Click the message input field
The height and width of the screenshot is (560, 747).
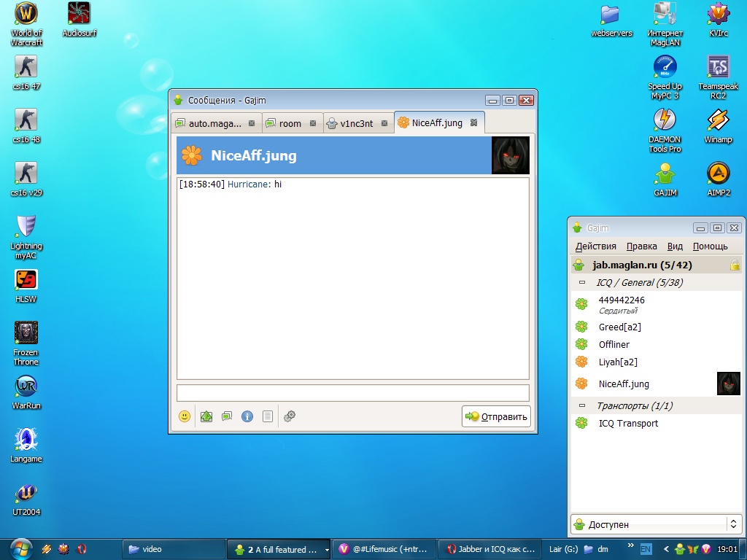352,393
